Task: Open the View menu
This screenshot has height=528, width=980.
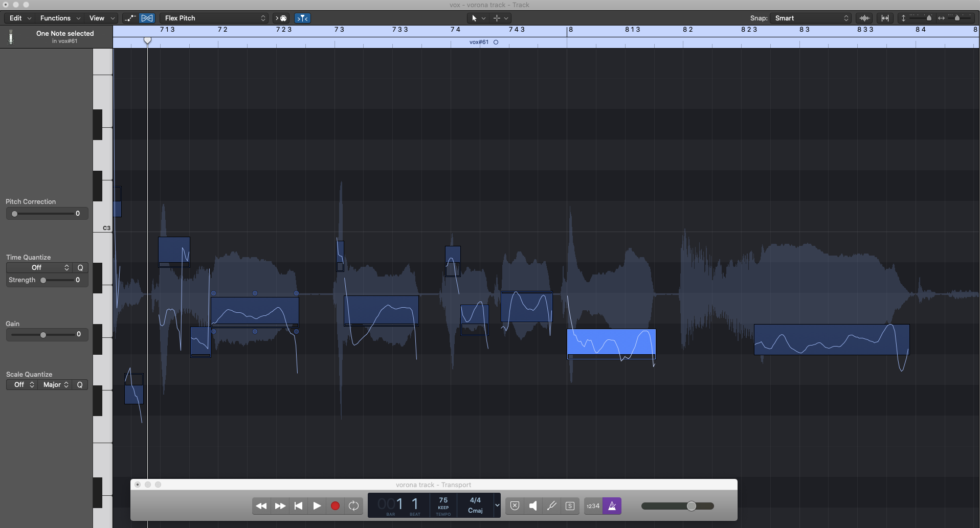Action: pyautogui.click(x=102, y=18)
